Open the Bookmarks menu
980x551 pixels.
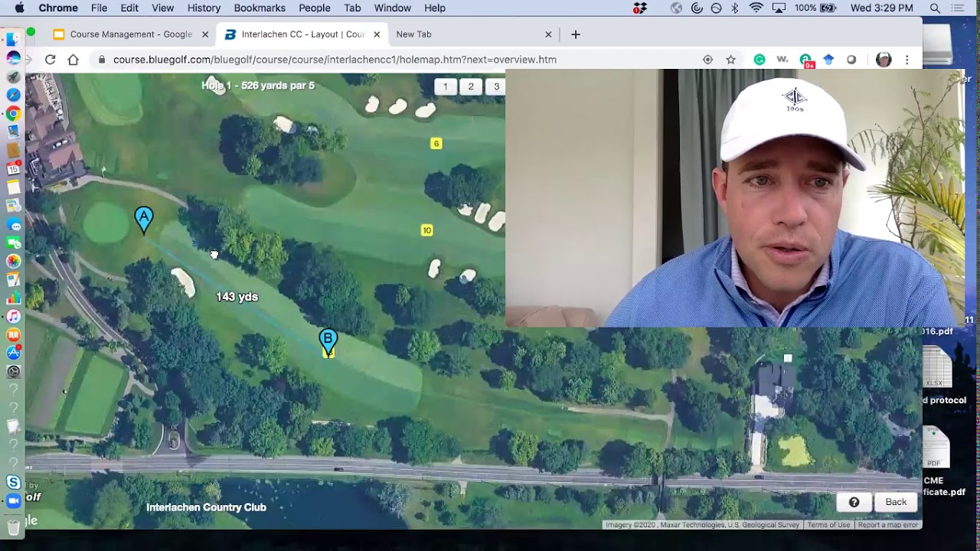[x=260, y=8]
